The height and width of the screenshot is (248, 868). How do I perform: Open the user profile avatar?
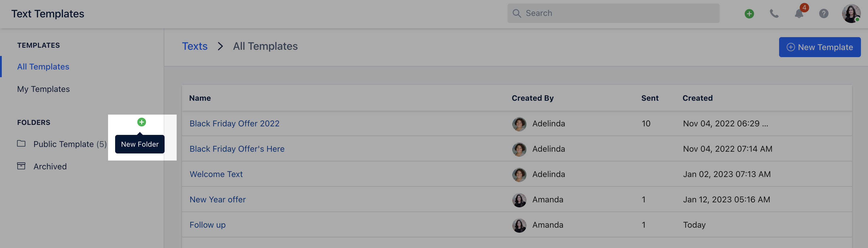click(x=851, y=14)
